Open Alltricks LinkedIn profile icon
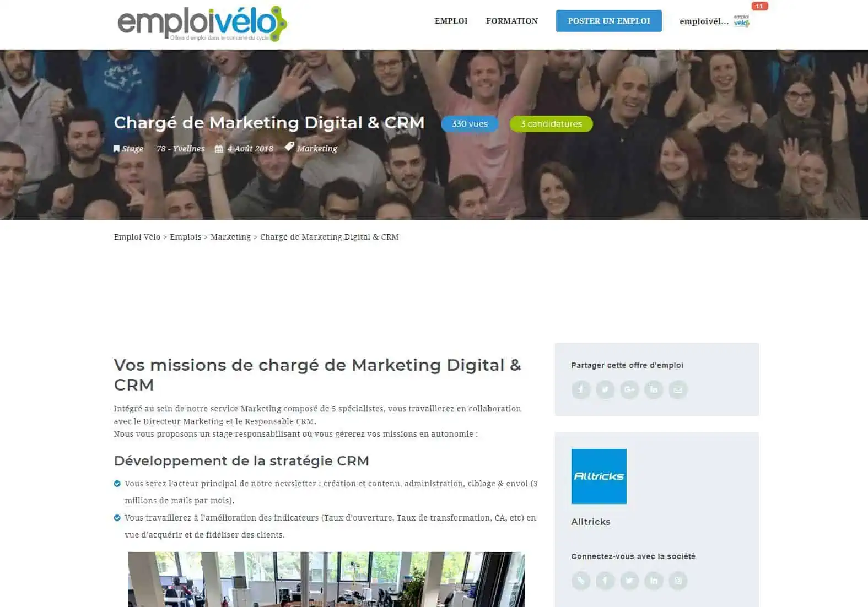Screen dimensions: 868x607 tap(654, 581)
